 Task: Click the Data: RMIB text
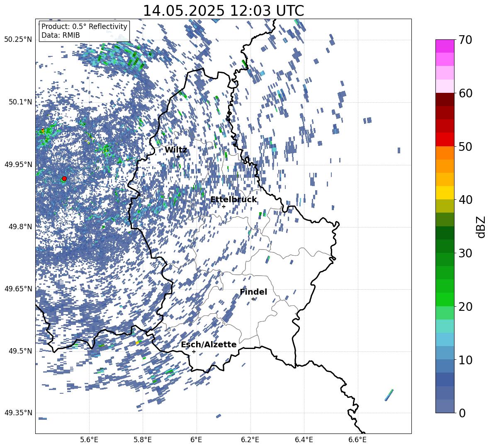(61, 35)
